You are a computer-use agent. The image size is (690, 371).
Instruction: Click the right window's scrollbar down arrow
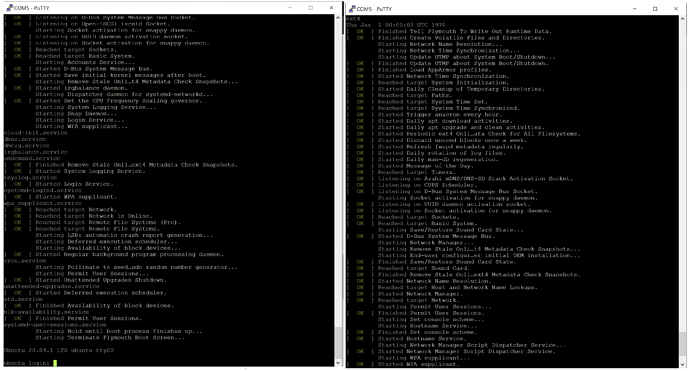click(683, 364)
